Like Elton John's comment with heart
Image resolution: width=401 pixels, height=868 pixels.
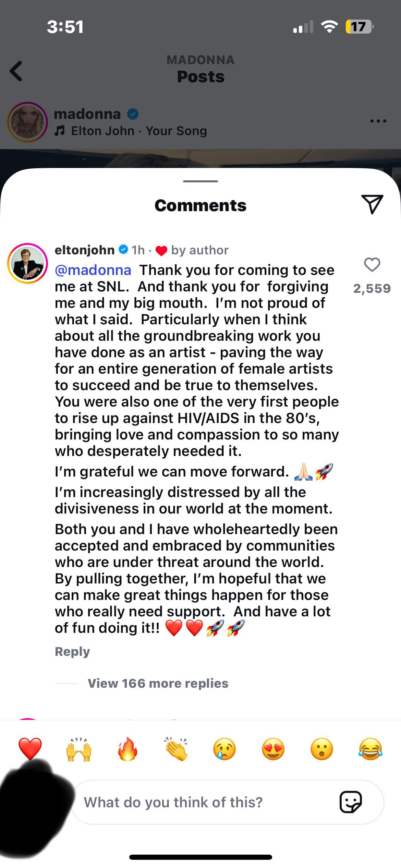372,265
